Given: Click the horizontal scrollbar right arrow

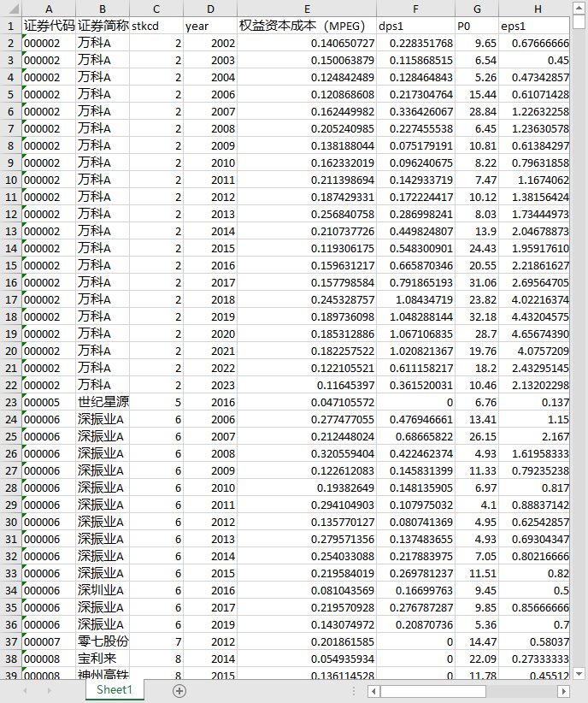Looking at the screenshot, I should pyautogui.click(x=564, y=691).
